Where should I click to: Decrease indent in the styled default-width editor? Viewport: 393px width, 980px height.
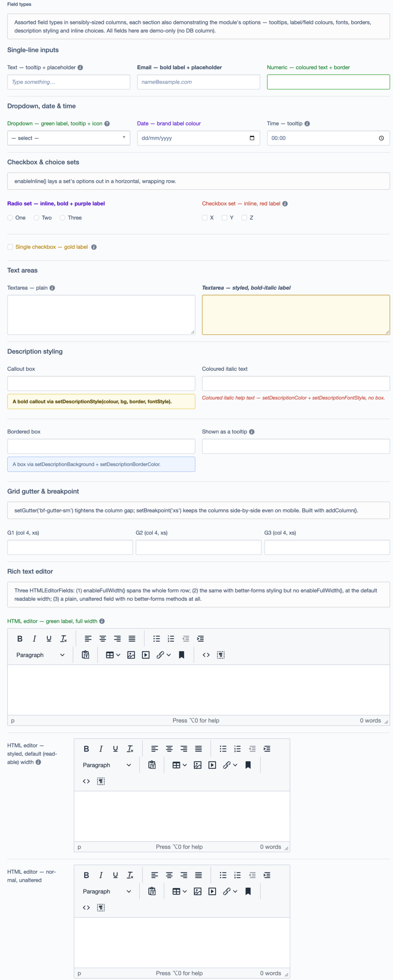(x=252, y=749)
